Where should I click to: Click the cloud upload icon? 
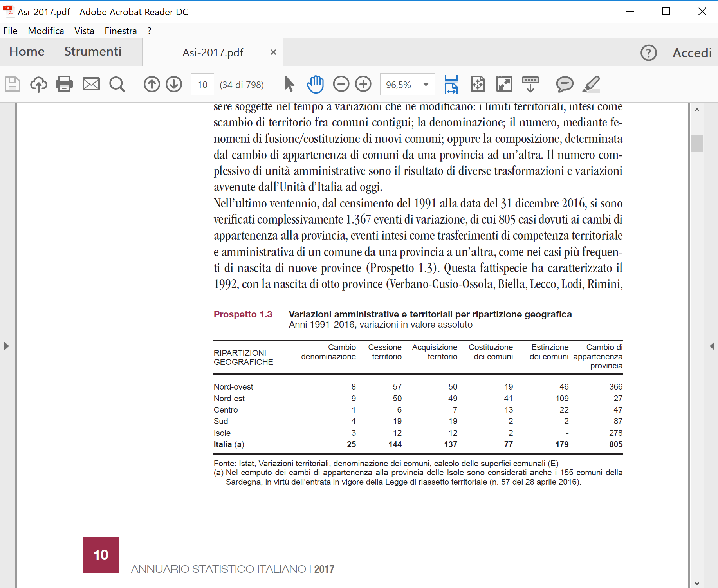tap(38, 84)
